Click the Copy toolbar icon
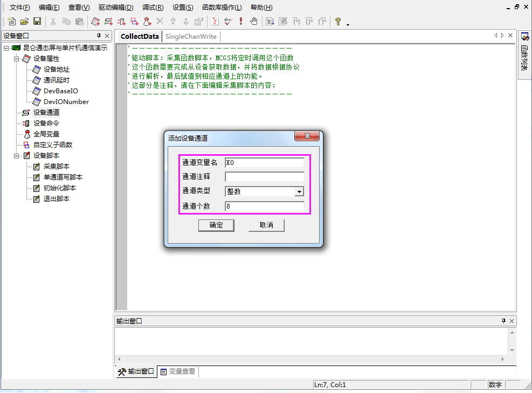The height and width of the screenshot is (393, 532). tap(66, 22)
